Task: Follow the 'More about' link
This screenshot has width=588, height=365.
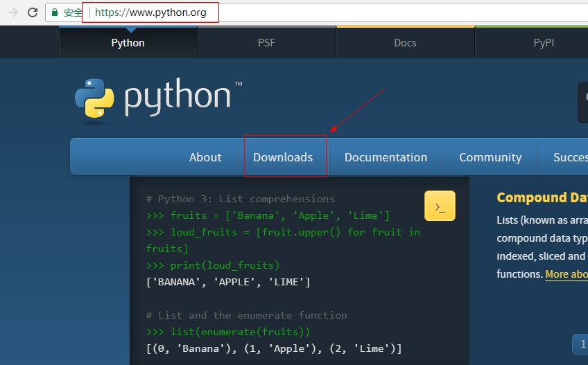Action: click(567, 274)
